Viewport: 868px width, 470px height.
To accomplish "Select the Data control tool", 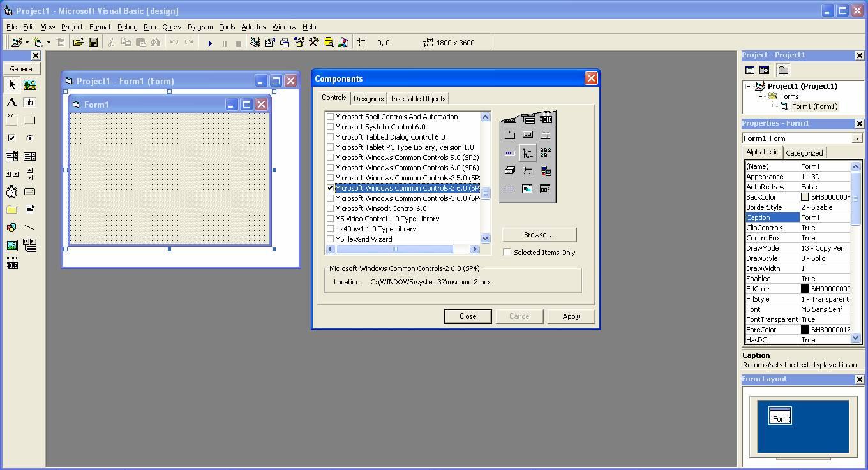I will [x=29, y=246].
